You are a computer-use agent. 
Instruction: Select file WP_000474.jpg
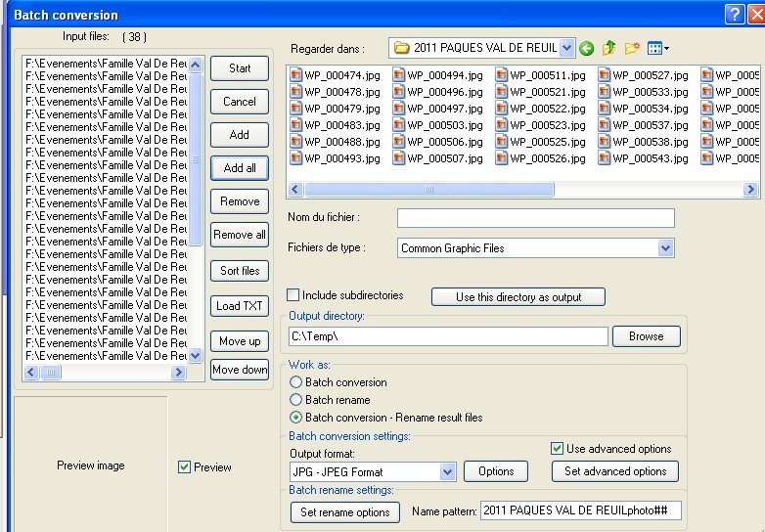click(341, 75)
